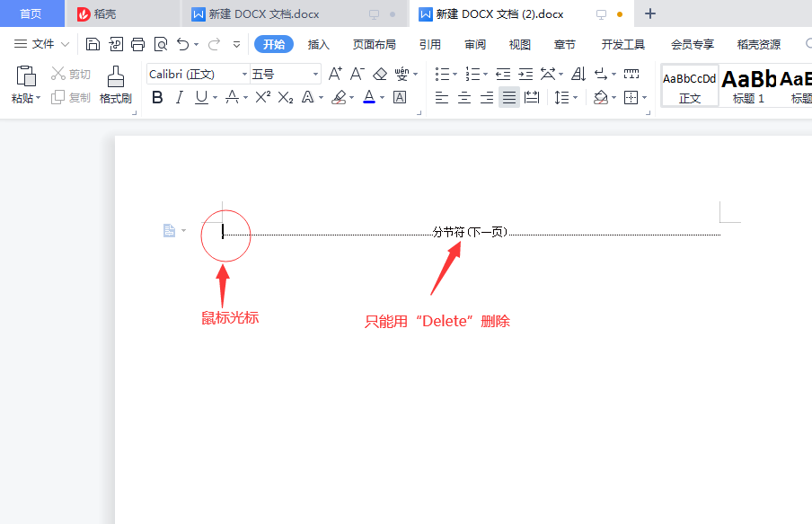Click the Save icon in quick toolbar
The height and width of the screenshot is (524, 812).
coord(93,45)
